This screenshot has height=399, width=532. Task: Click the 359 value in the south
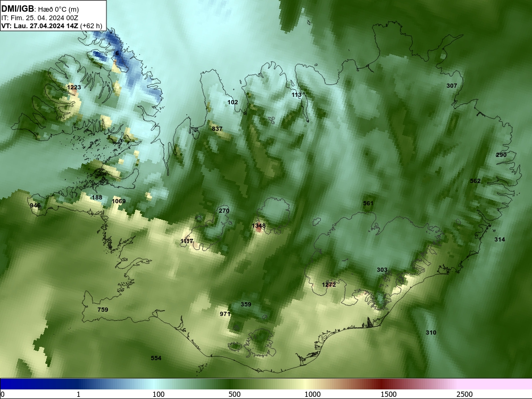pos(246,304)
